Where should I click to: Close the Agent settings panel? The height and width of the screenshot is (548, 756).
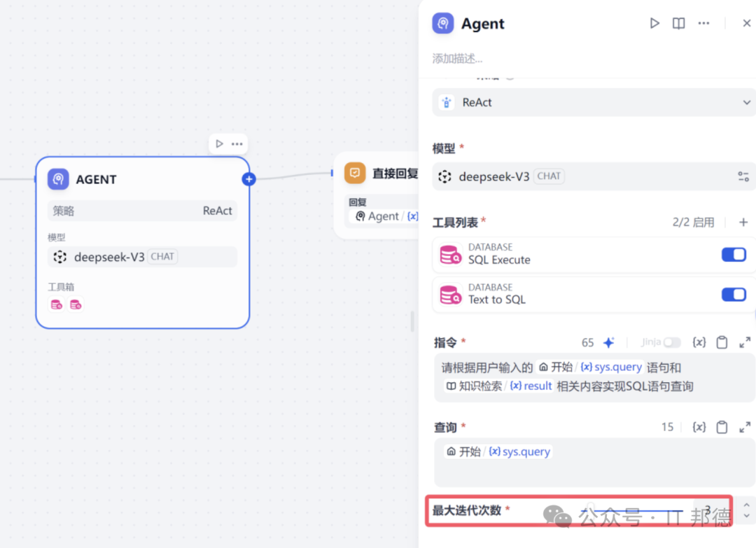click(x=746, y=23)
